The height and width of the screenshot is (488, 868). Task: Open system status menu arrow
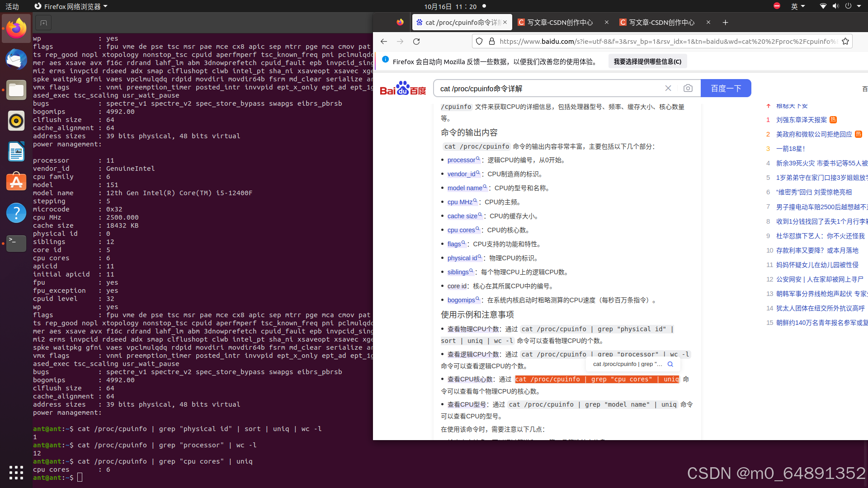coord(859,6)
